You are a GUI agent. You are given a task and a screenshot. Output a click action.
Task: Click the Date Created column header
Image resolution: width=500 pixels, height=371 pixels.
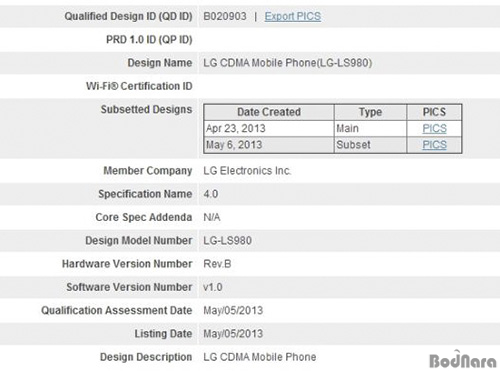(269, 112)
